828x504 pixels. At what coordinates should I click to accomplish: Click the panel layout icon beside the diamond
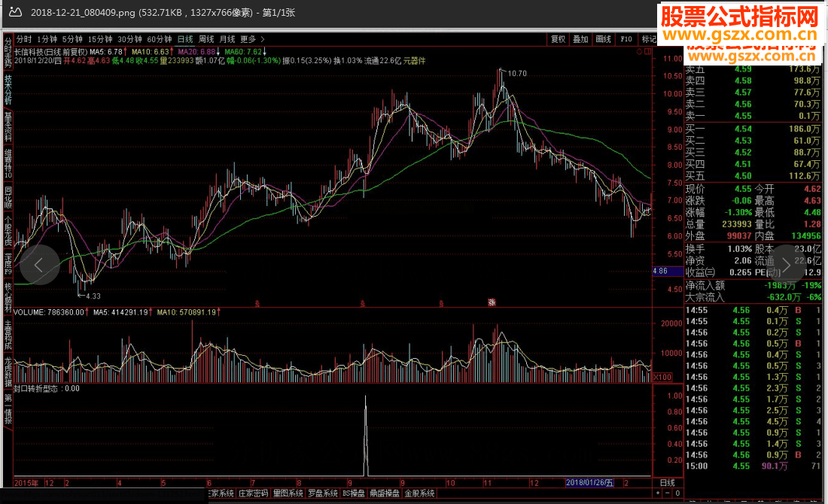pyautogui.click(x=647, y=51)
